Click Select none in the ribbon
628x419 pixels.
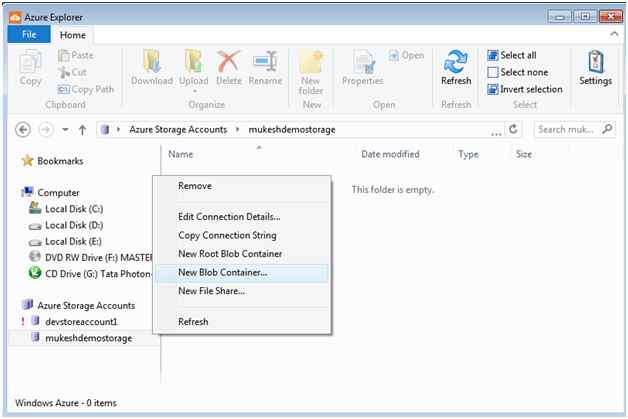518,73
